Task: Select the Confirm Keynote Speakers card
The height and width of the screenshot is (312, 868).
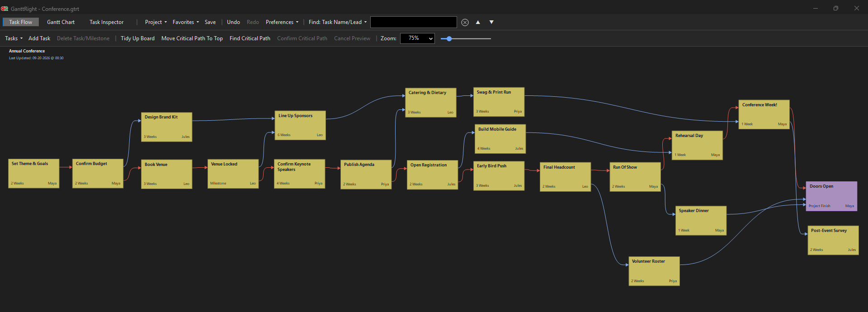Action: [300, 174]
